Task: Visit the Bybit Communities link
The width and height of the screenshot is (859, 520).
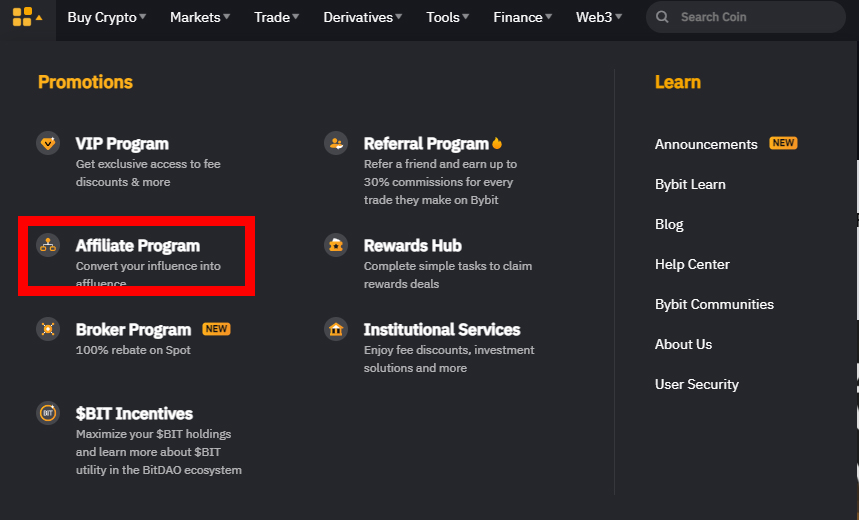Action: click(714, 304)
